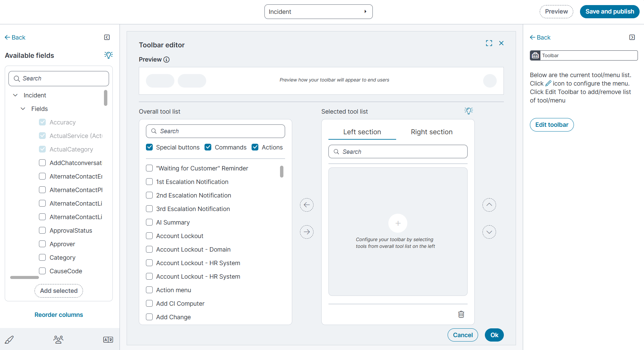This screenshot has height=350, width=644.
Task: Switch to the Right section tab
Action: 431,132
